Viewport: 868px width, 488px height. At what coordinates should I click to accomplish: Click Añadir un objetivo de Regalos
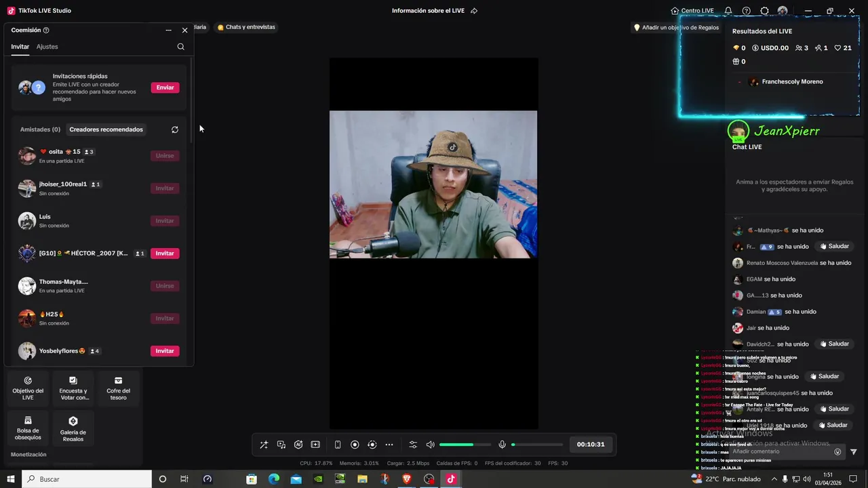(676, 28)
